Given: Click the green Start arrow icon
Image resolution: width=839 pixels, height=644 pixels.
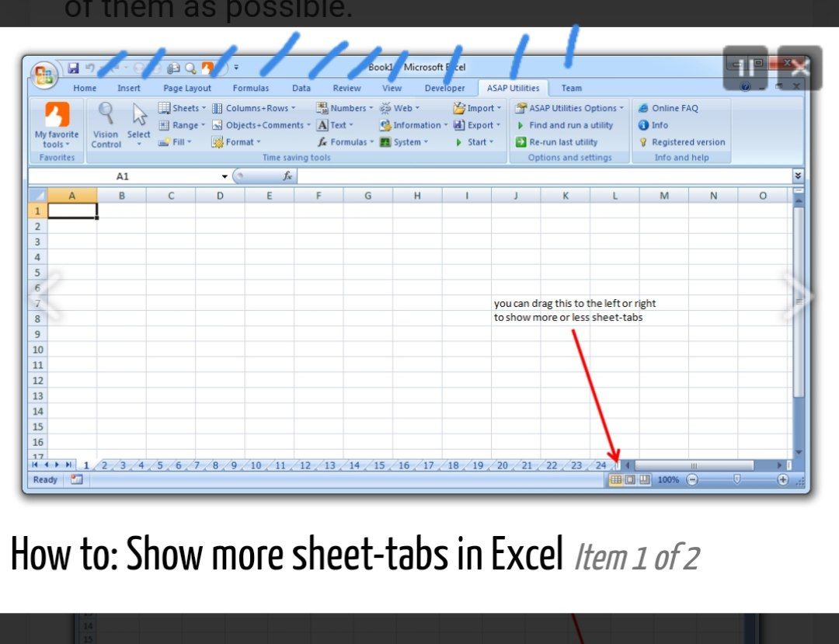Looking at the screenshot, I should [458, 142].
